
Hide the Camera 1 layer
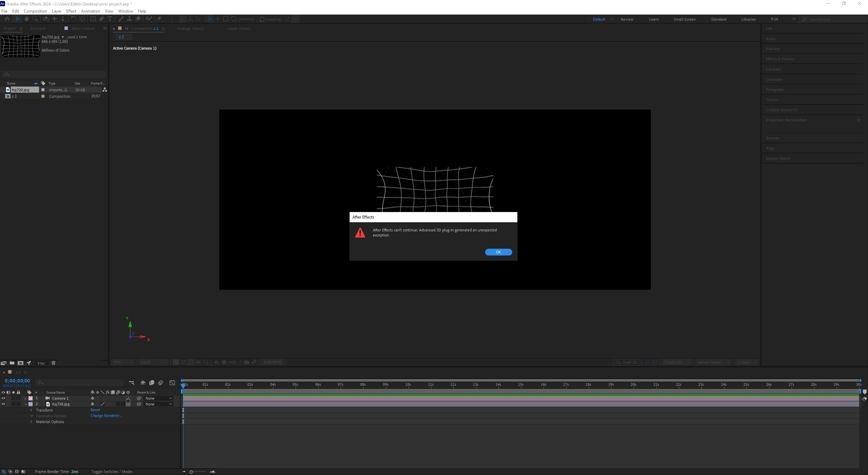tap(3, 398)
